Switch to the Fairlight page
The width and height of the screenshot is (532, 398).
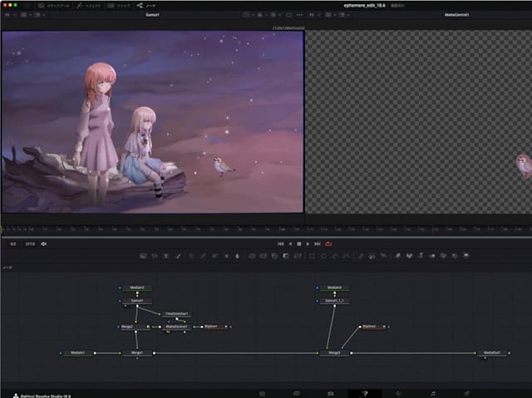pyautogui.click(x=433, y=394)
